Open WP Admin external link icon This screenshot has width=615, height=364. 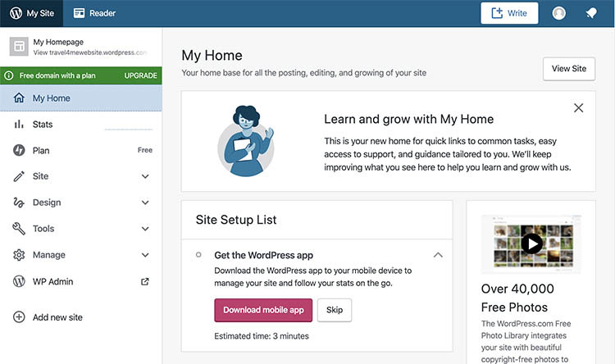[x=145, y=281]
